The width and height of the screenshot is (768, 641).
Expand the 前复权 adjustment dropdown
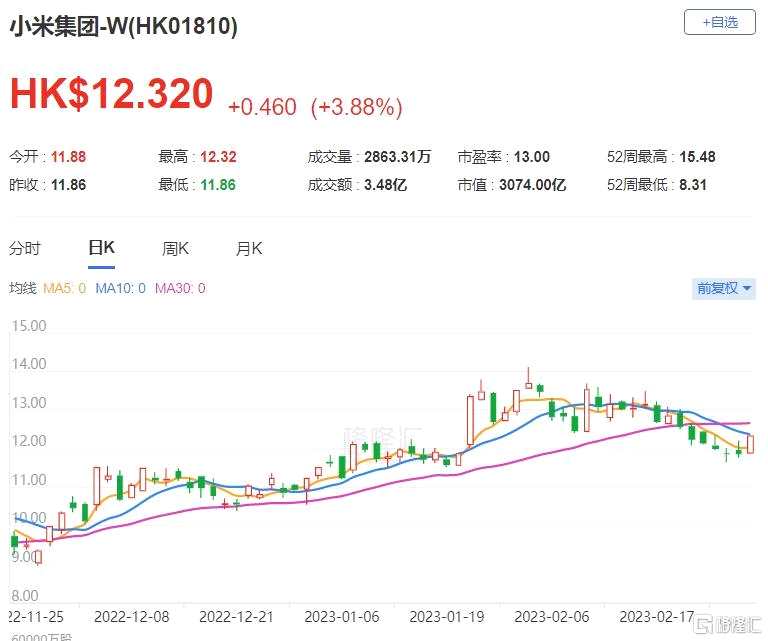click(x=723, y=288)
